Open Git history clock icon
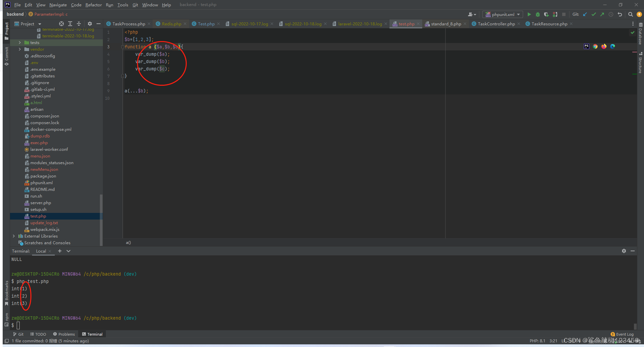 click(x=611, y=14)
